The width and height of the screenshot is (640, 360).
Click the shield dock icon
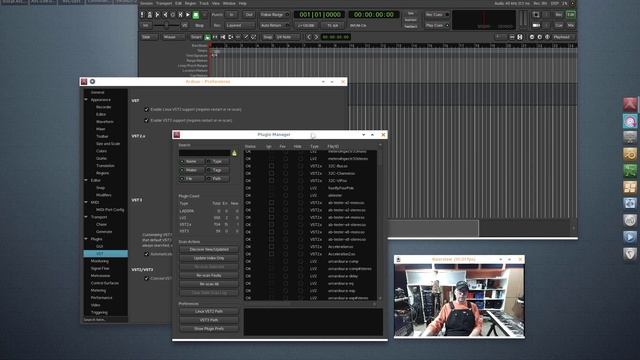tap(630, 253)
